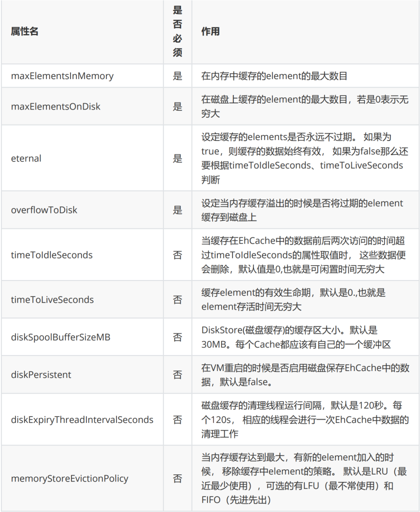Select the maxElementsInMemory property name
Image resolution: width=420 pixels, height=512 pixels.
tap(62, 76)
